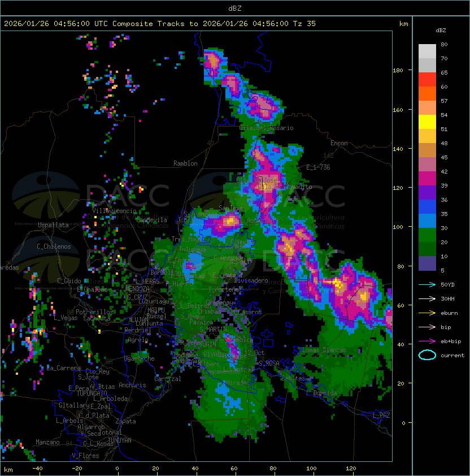470x476 pixels.
Task: Pick the light blue swatch above 30
Action: click(427, 220)
